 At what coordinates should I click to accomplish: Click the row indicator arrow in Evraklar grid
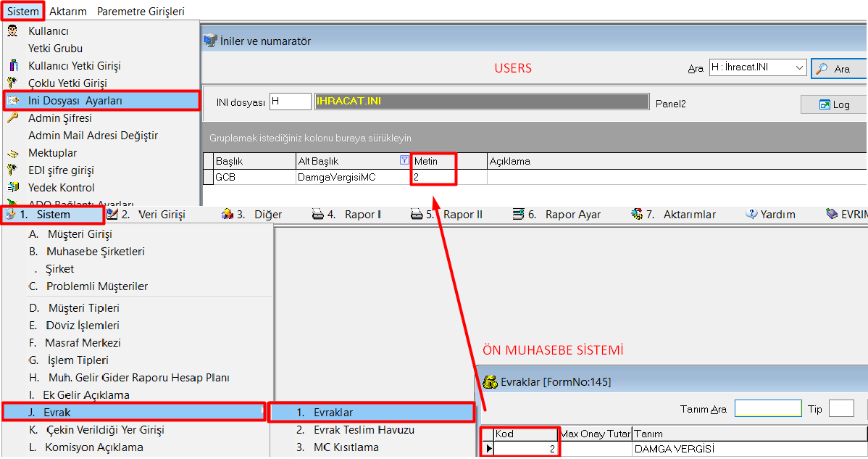pyautogui.click(x=488, y=449)
